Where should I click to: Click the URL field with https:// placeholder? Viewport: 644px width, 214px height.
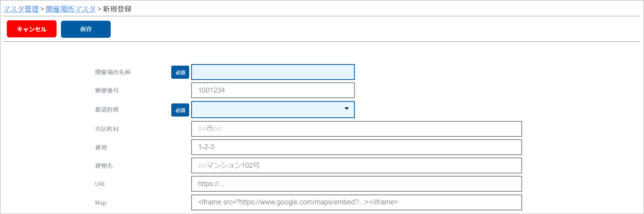pos(356,184)
